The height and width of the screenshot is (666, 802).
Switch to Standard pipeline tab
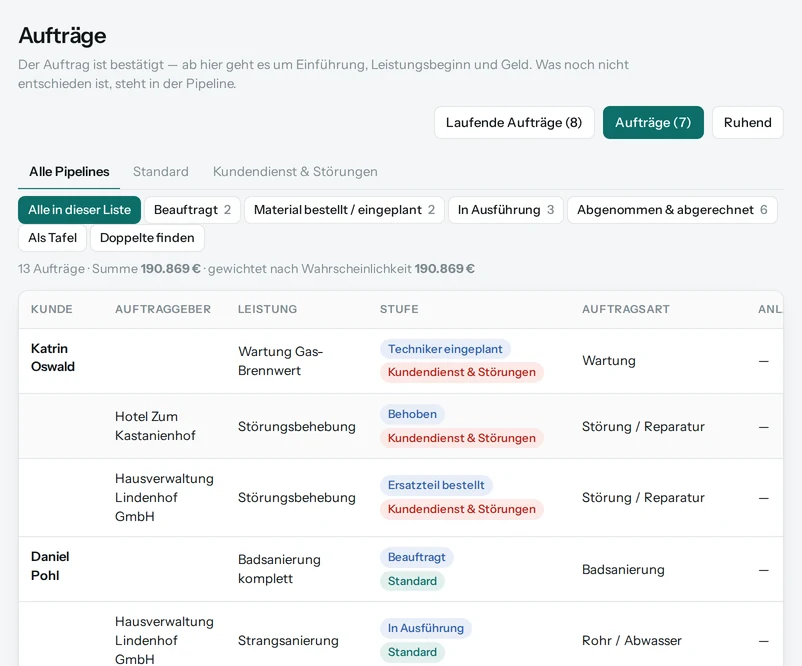(161, 172)
